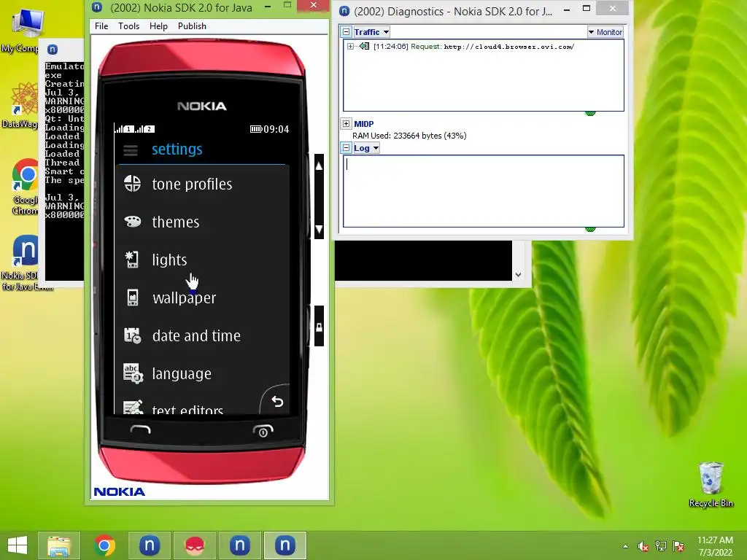Tap the date and time icon
This screenshot has height=560, width=747.
pyautogui.click(x=133, y=335)
